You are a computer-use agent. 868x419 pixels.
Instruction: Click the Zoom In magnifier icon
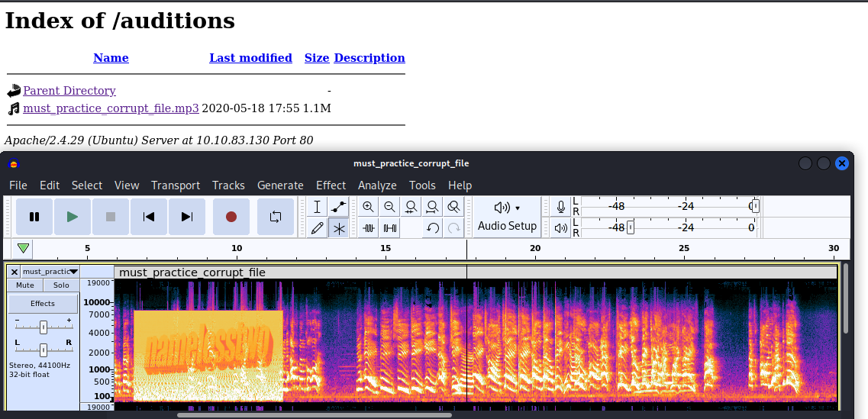tap(369, 207)
